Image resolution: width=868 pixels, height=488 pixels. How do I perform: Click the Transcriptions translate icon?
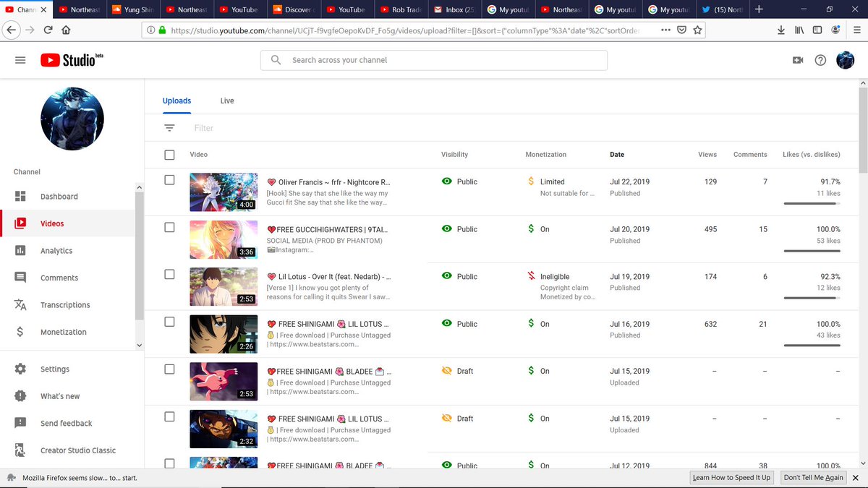pyautogui.click(x=20, y=305)
